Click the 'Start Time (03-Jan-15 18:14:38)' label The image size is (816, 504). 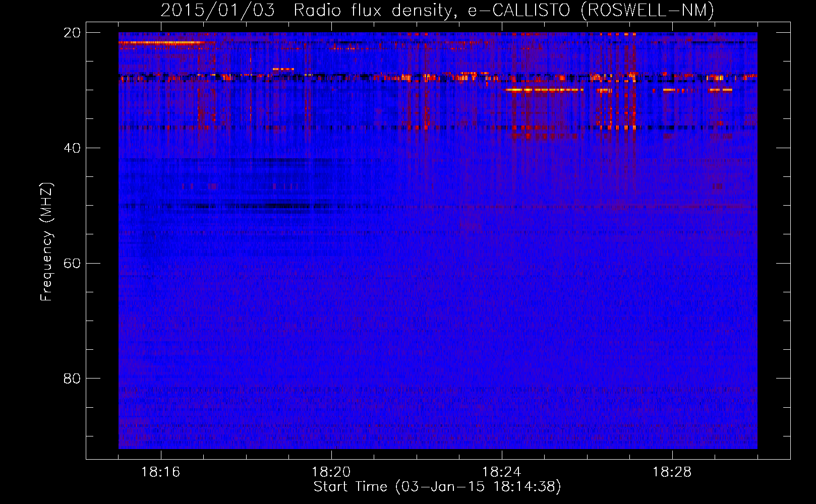[x=437, y=486]
